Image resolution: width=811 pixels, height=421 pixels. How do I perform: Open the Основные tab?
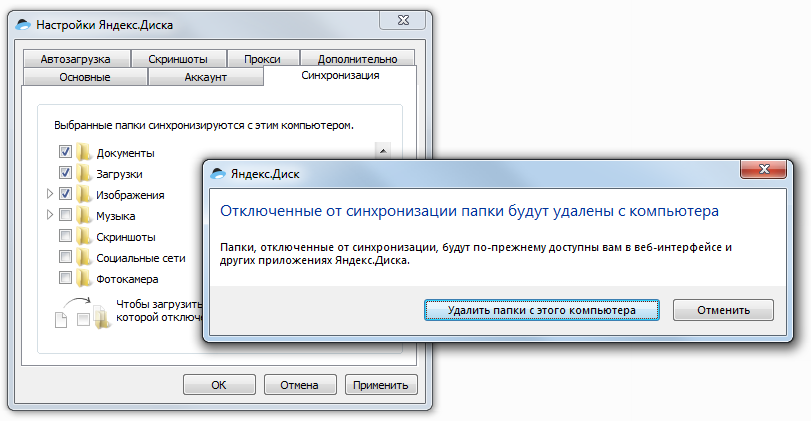pyautogui.click(x=85, y=77)
